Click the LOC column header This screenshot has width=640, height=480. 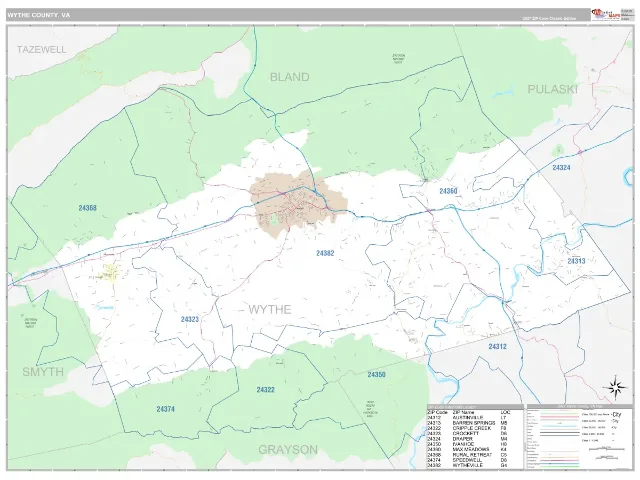(505, 412)
